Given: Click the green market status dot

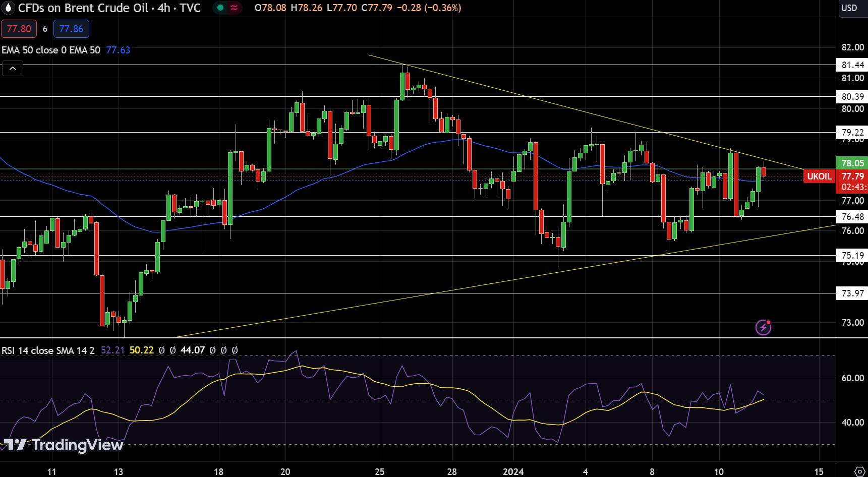Looking at the screenshot, I should point(220,8).
